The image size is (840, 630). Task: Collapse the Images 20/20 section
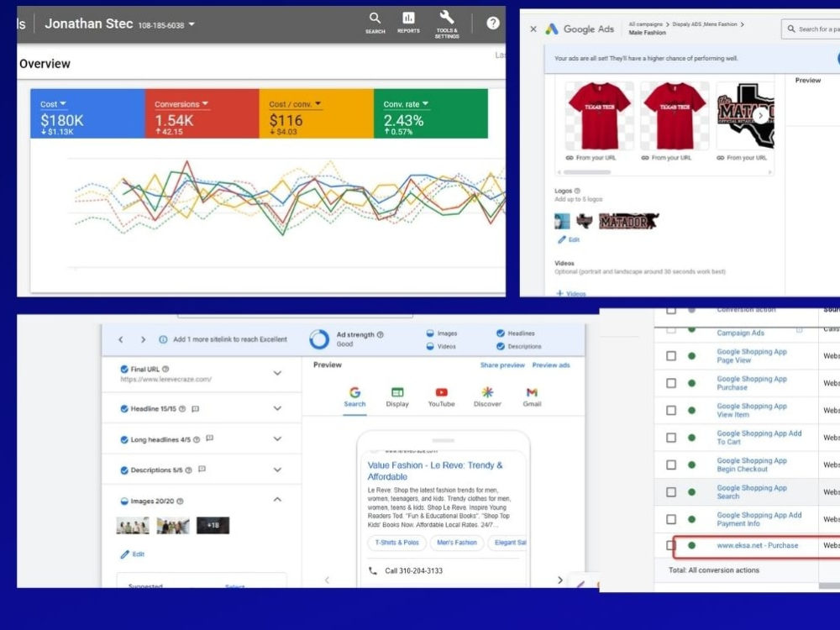tap(277, 499)
